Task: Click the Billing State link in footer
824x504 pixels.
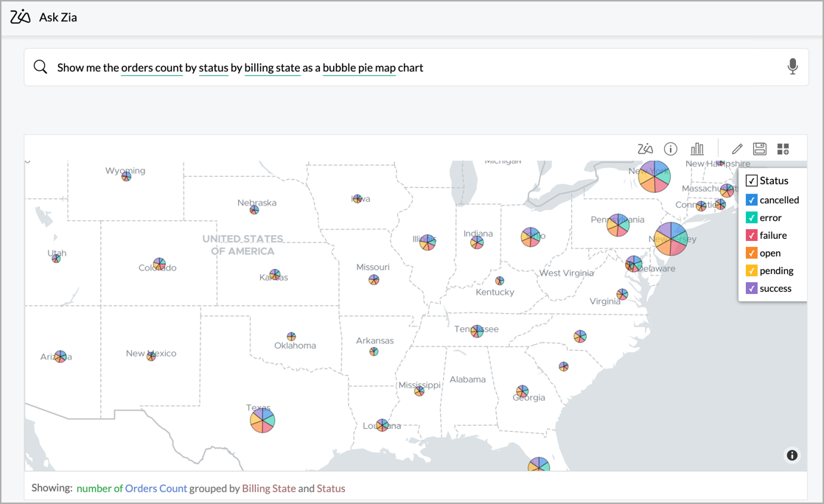Action: pyautogui.click(x=268, y=488)
